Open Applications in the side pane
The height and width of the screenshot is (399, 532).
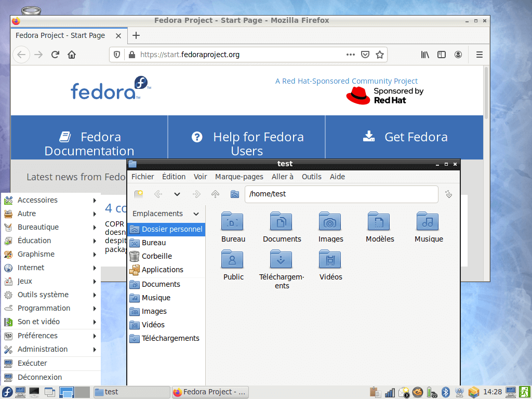click(x=166, y=270)
